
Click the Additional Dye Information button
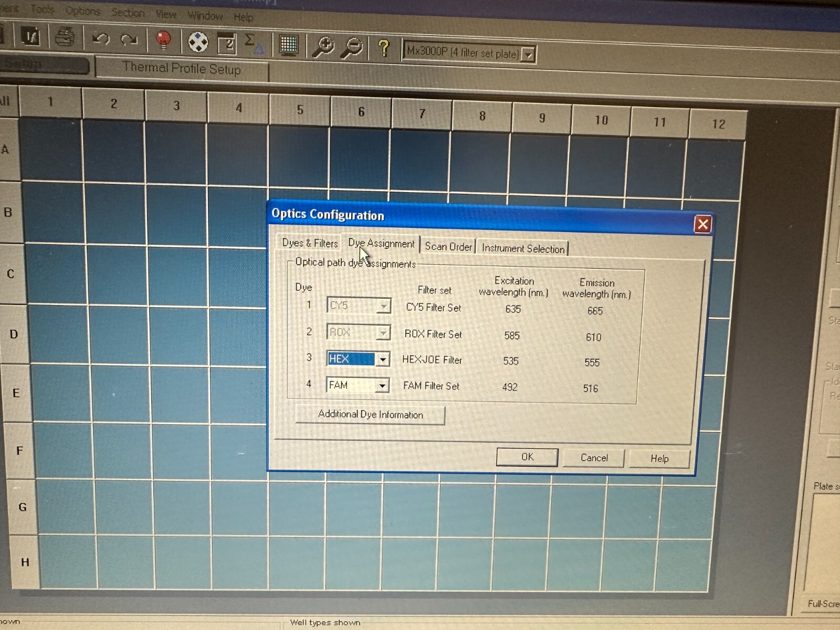[x=370, y=414]
